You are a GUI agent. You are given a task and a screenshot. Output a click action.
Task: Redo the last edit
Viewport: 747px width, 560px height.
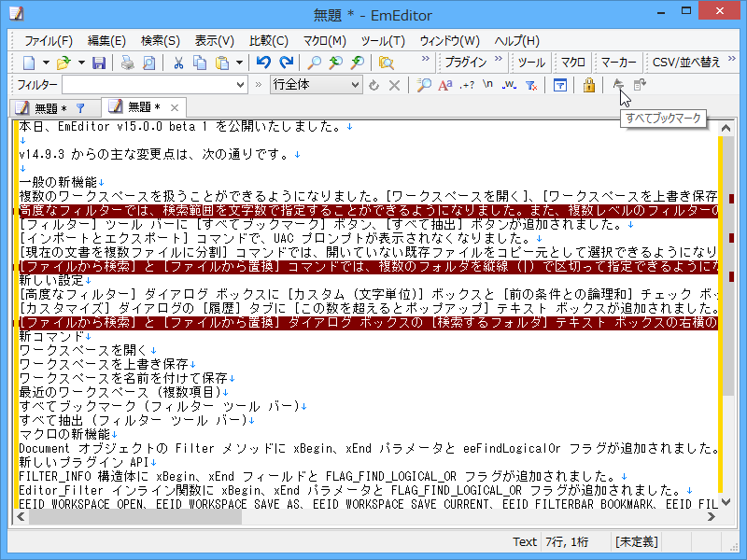286,63
